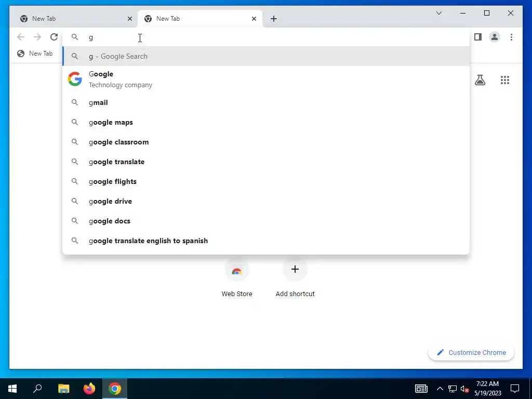This screenshot has height=399, width=532.
Task: Open the New Tab bookmark
Action: point(35,54)
